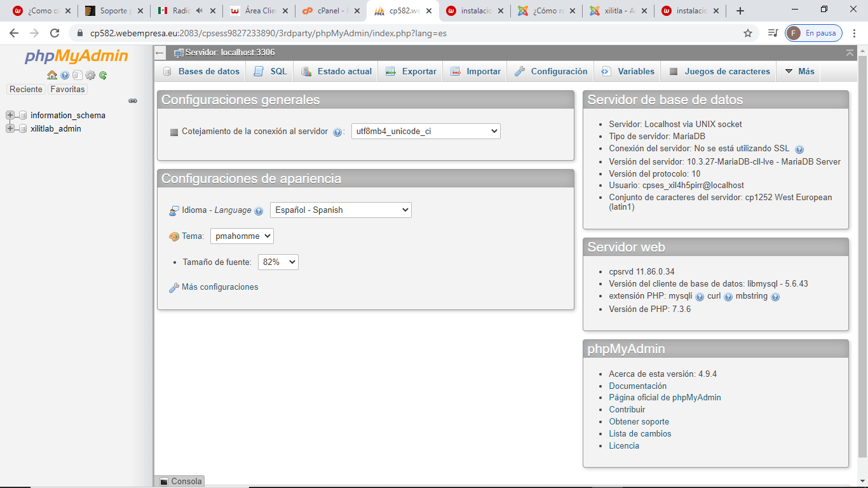
Task: Go to phpMyAdmin home via house icon
Action: (52, 75)
